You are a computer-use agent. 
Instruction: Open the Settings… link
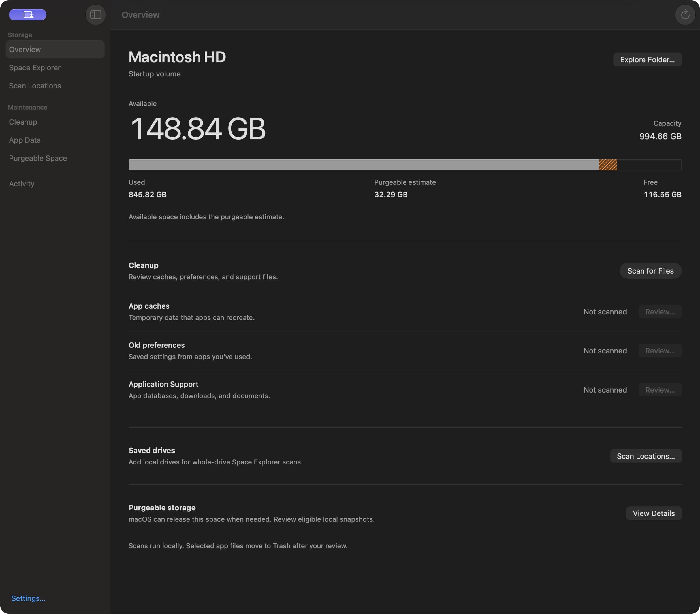point(28,598)
